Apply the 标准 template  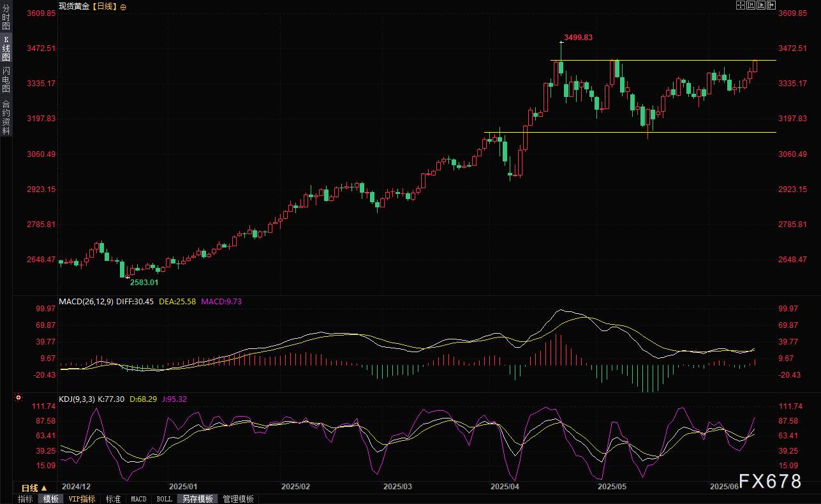coord(113,499)
